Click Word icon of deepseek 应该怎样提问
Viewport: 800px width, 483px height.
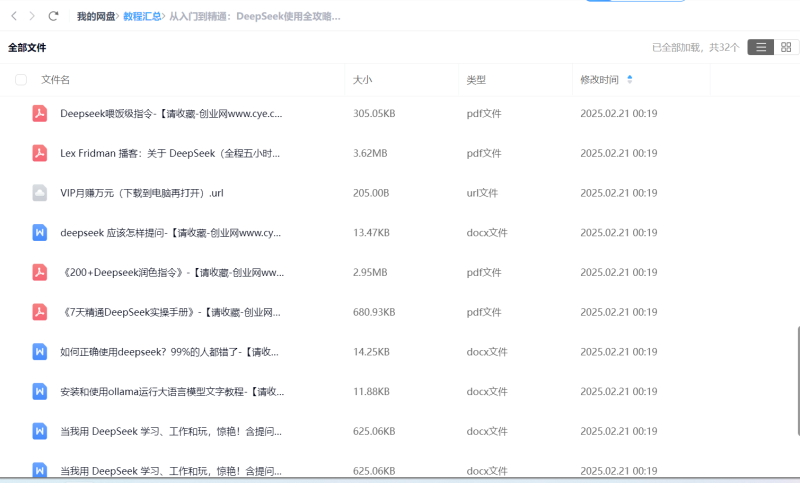coord(40,233)
